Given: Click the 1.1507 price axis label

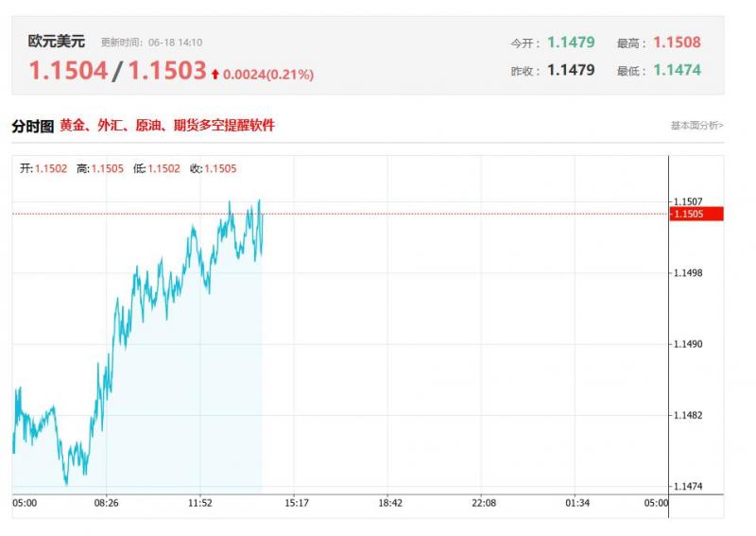Looking at the screenshot, I should pyautogui.click(x=688, y=201).
